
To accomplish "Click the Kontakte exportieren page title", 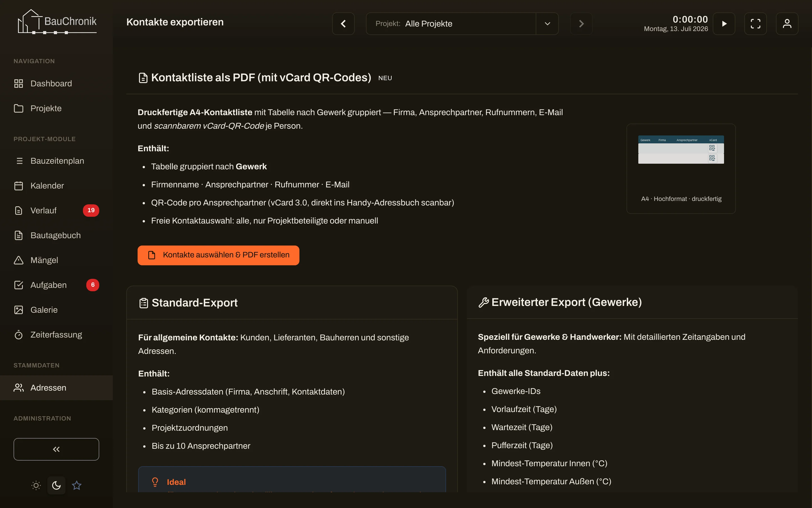I will [175, 22].
